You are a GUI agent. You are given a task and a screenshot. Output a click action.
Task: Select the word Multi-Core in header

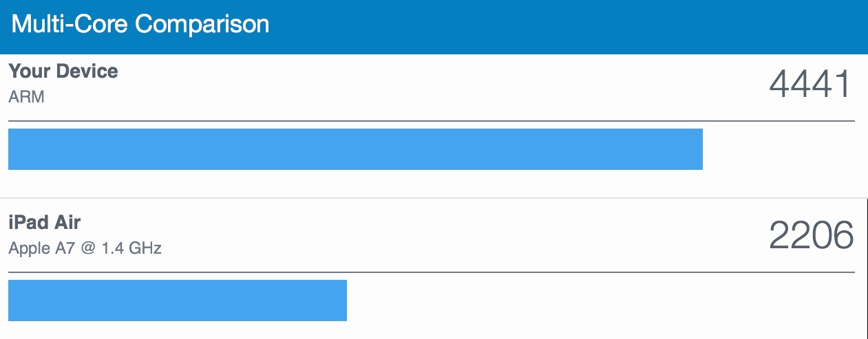pyautogui.click(x=71, y=25)
